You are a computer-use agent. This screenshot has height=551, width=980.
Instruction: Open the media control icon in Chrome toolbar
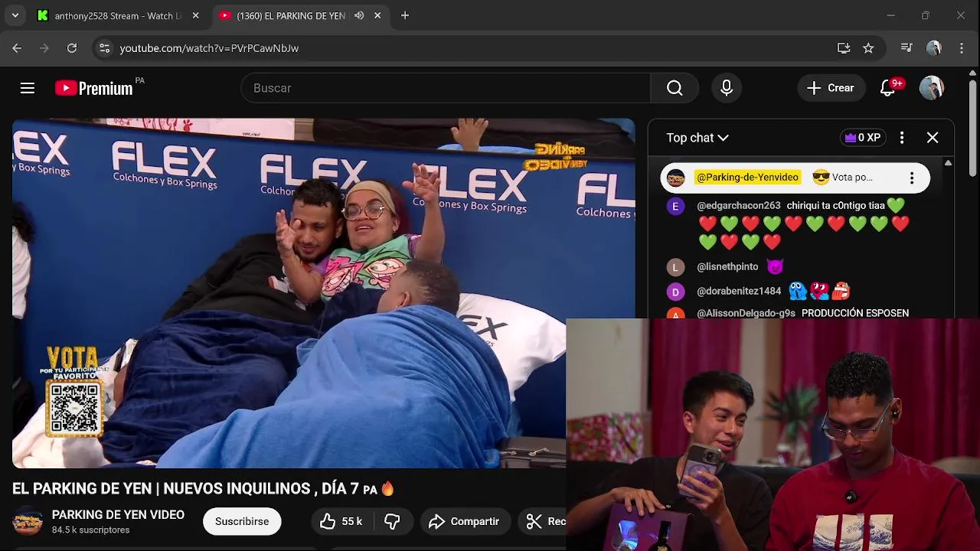coord(906,47)
